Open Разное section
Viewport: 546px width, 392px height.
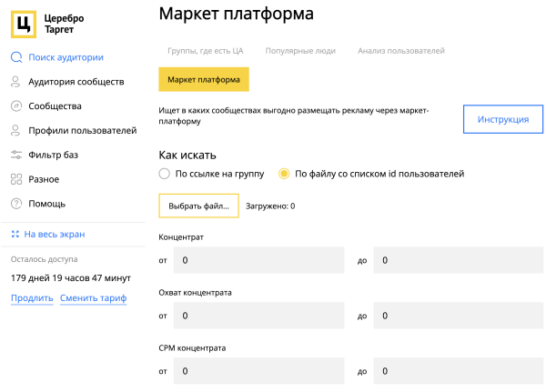(x=44, y=179)
